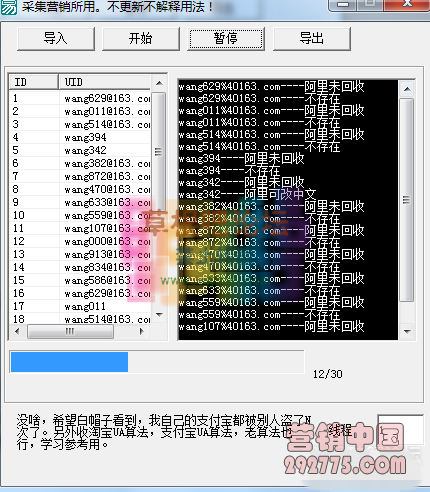
Task: Click log line wang394----不存在
Action: (x=229, y=171)
